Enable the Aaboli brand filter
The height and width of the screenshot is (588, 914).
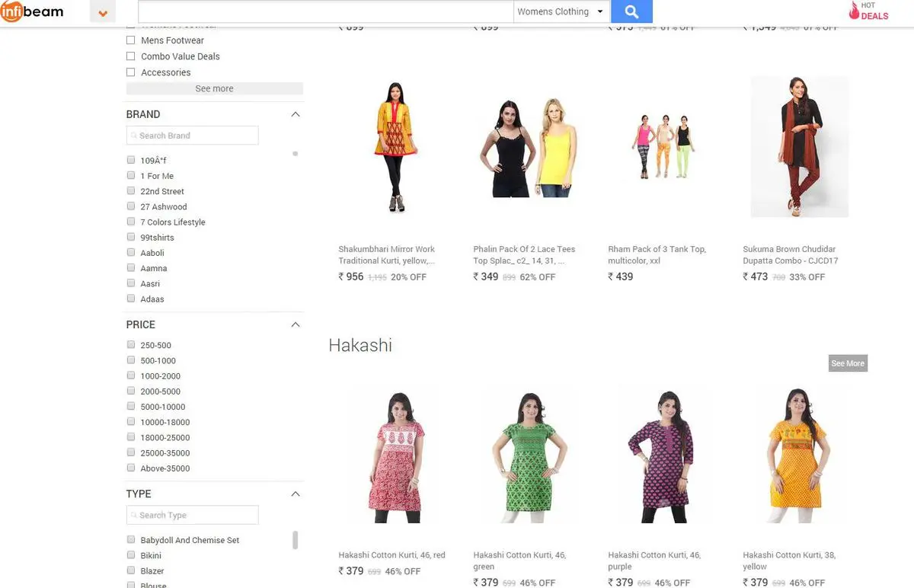tap(131, 252)
